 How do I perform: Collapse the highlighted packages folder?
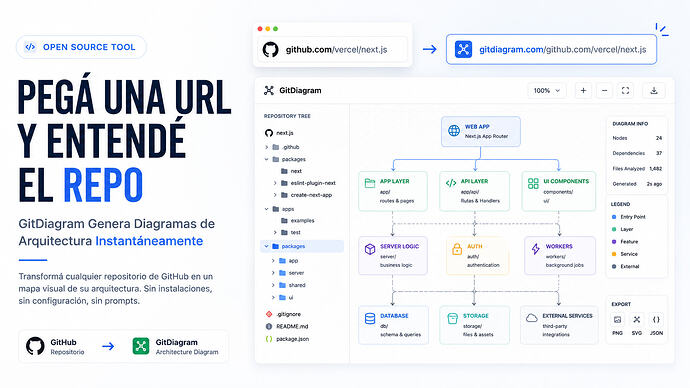click(267, 246)
